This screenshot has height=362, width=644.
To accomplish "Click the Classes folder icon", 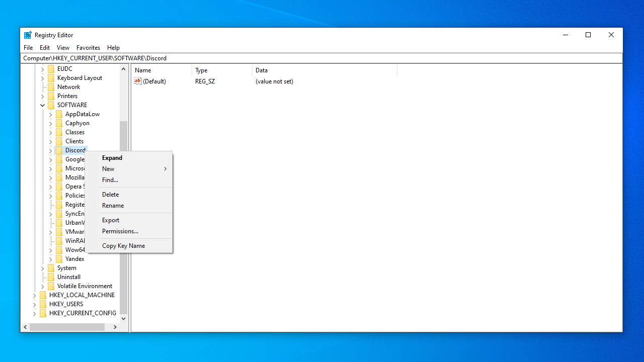I will pyautogui.click(x=59, y=132).
